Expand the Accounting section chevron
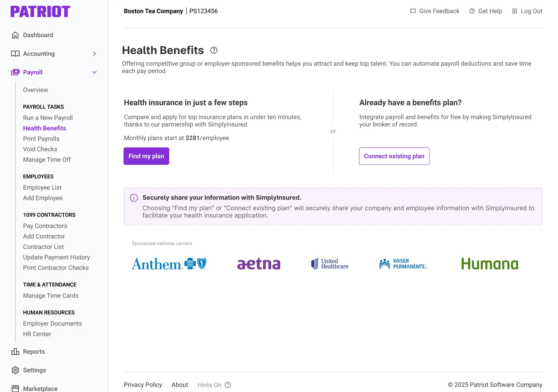The width and height of the screenshot is (558, 392). [x=94, y=53]
